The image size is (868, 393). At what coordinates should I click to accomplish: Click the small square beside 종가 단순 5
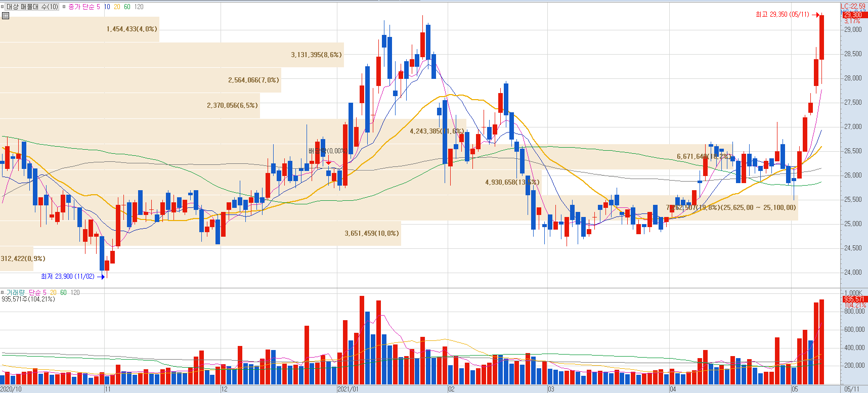coord(64,7)
